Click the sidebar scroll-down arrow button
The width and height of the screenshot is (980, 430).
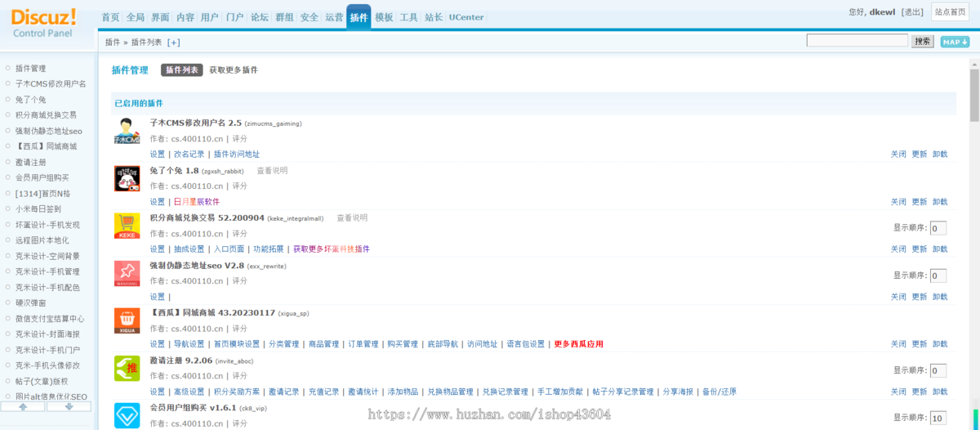click(69, 406)
